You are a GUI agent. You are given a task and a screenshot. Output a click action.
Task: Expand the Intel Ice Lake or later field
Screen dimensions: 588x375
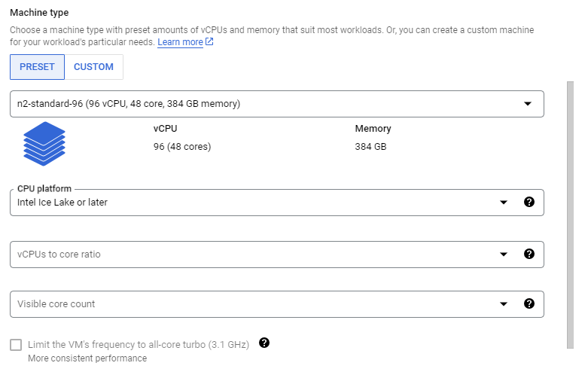(248, 203)
